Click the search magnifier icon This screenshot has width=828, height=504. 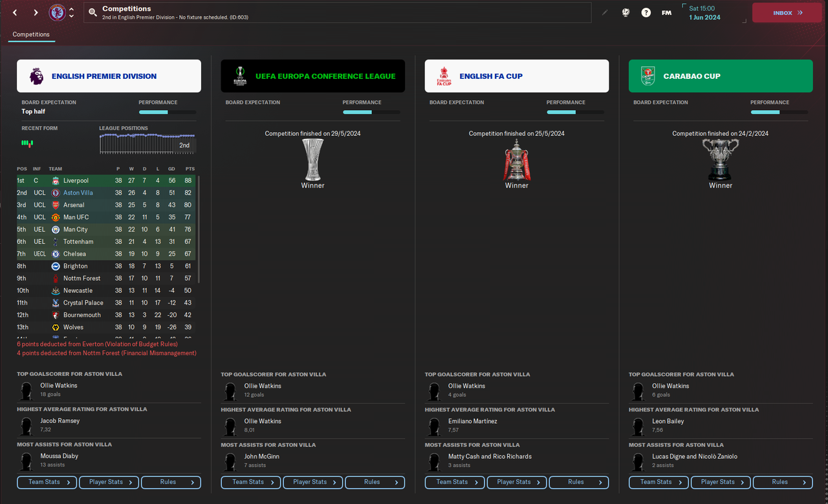tap(93, 12)
